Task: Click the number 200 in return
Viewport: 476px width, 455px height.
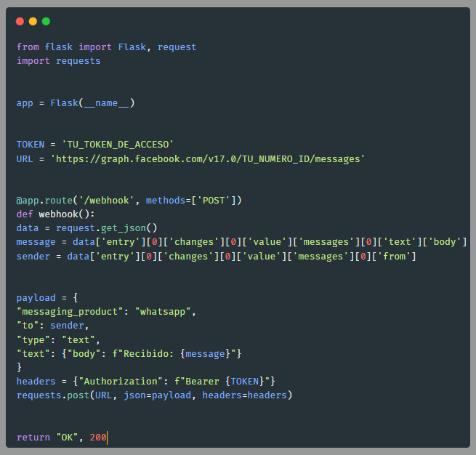Action: pos(98,438)
